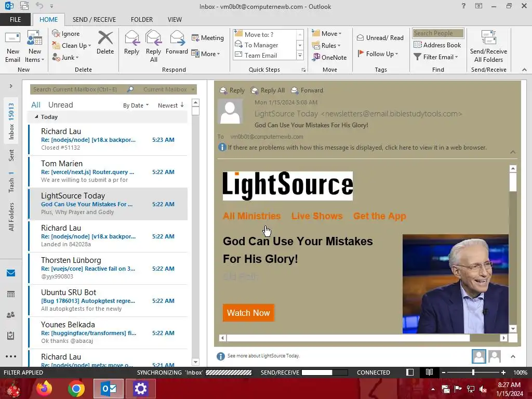Screen dimensions: 532x399
Task: Open Tasks view in navigation bar
Action: (x=11, y=336)
